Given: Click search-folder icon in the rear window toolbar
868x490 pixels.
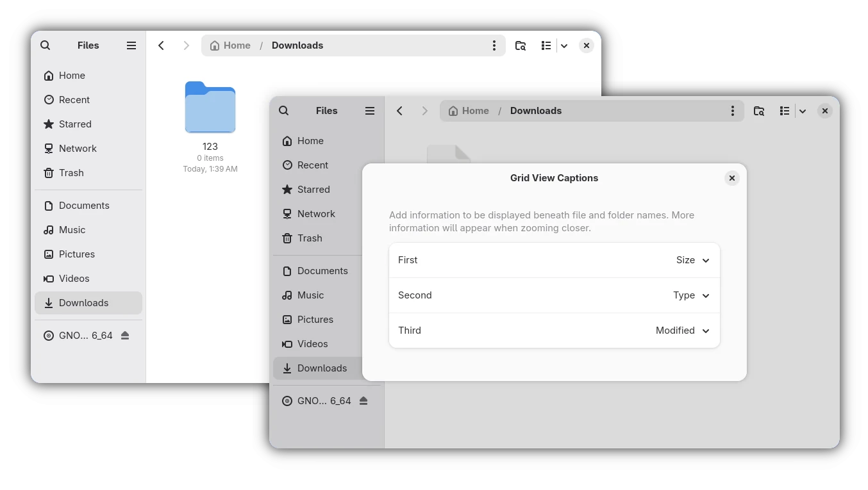Looking at the screenshot, I should [521, 45].
